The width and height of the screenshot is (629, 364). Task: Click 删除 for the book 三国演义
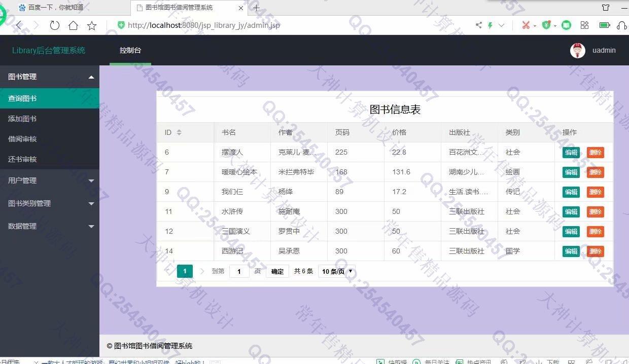click(x=596, y=232)
